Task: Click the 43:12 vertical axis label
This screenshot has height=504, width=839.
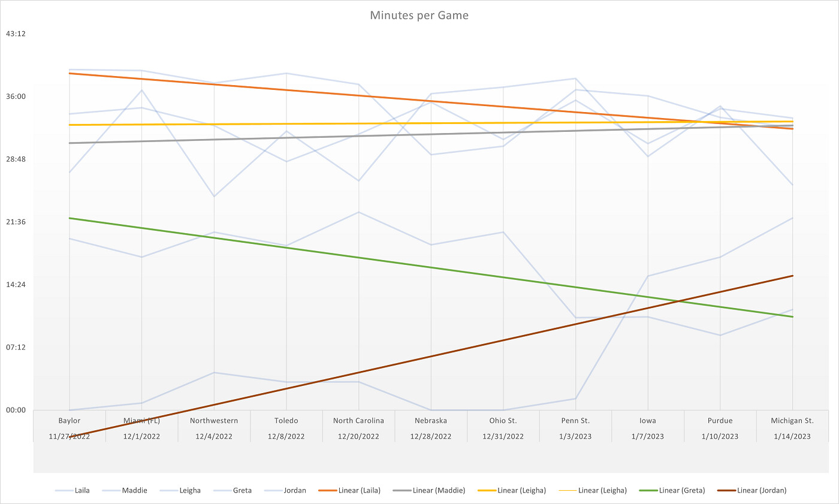Action: 16,34
